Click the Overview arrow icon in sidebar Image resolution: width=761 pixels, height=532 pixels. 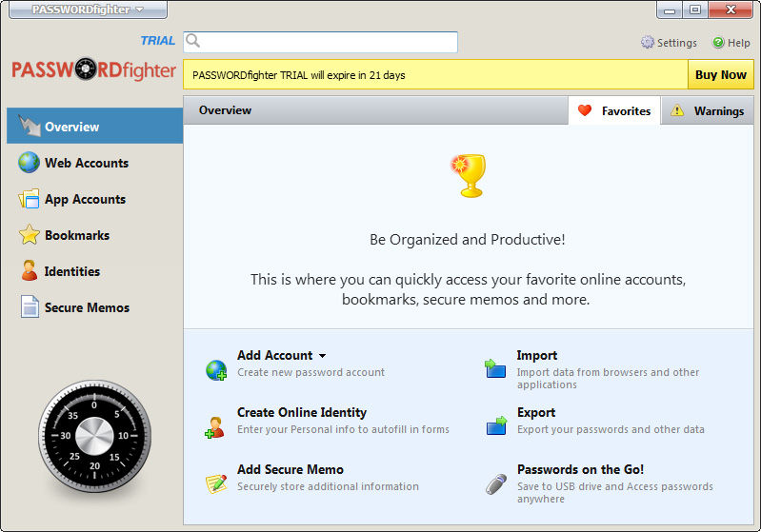[x=30, y=126]
